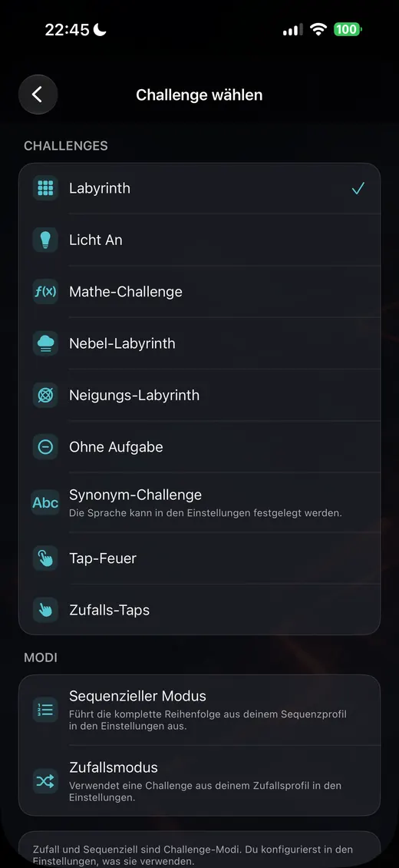Activate Zufallsmodus

pos(199,781)
